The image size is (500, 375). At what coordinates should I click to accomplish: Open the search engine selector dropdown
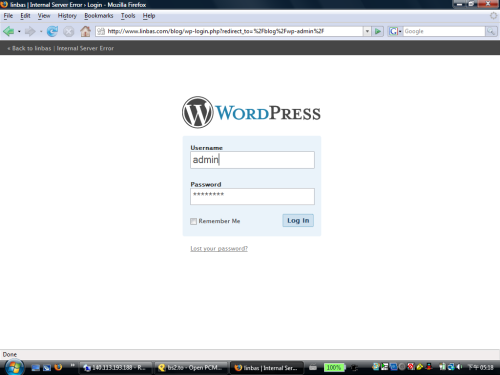click(x=395, y=31)
